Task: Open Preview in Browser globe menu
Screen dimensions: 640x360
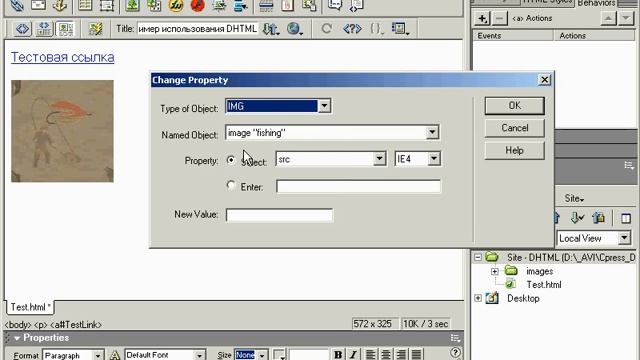Action: point(294,29)
